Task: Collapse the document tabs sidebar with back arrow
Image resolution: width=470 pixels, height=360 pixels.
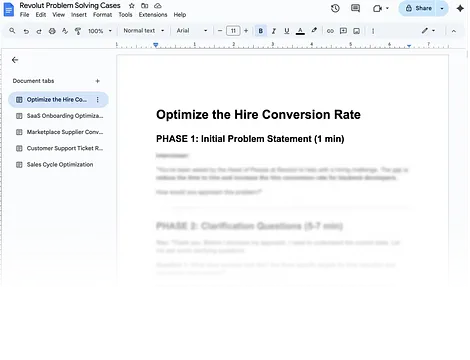Action: [x=15, y=60]
